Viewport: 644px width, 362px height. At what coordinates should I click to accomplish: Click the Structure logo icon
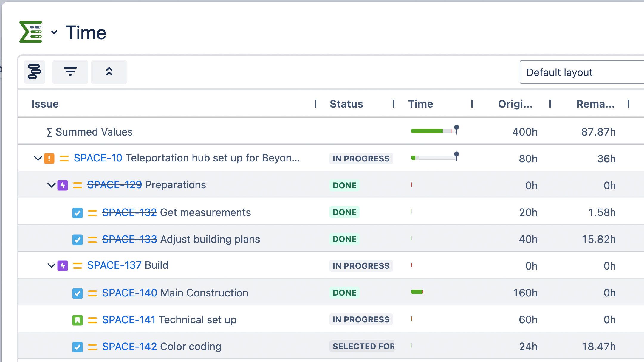coord(31,32)
